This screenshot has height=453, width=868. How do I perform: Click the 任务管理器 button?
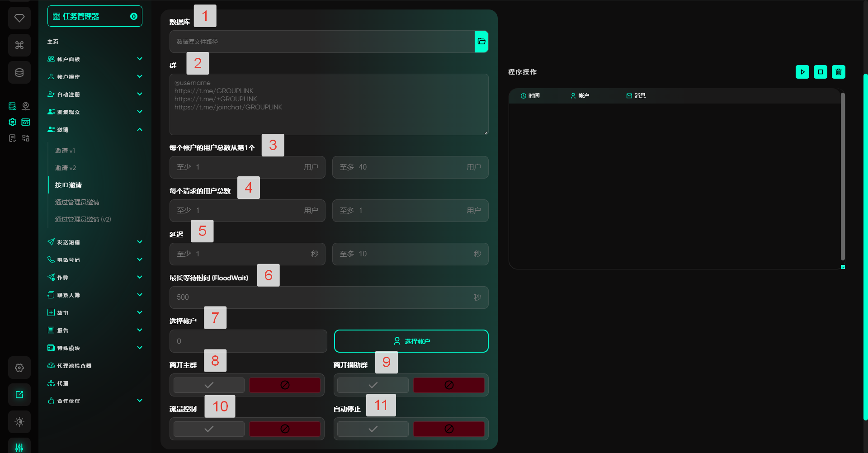[x=95, y=16]
